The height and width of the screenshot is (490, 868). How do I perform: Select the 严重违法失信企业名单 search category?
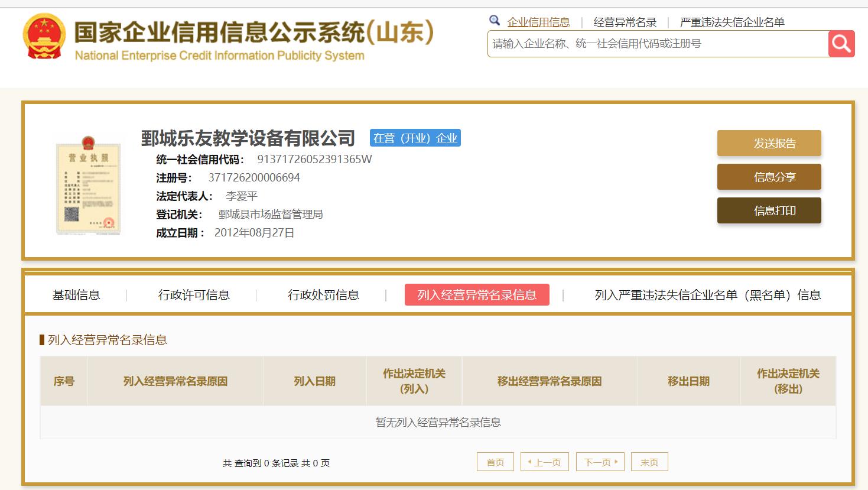click(732, 22)
